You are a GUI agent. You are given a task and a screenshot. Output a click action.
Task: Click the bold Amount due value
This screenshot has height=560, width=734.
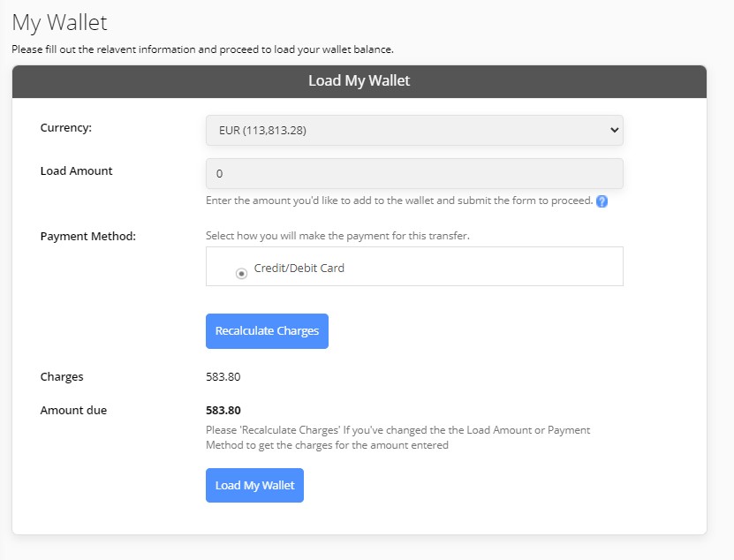223,411
